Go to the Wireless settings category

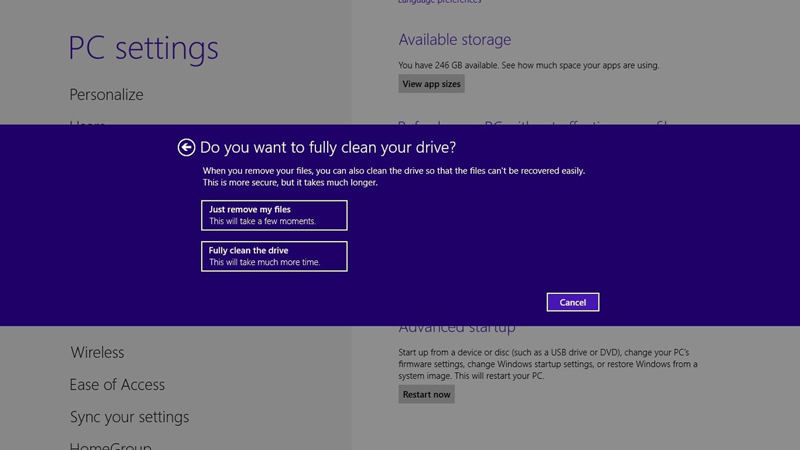pos(97,353)
